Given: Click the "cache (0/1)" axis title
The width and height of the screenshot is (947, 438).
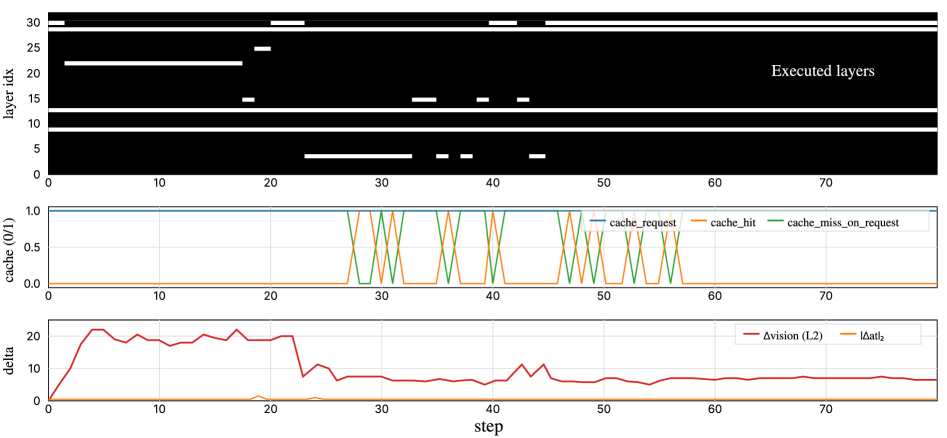Looking at the screenshot, I should click(11, 247).
